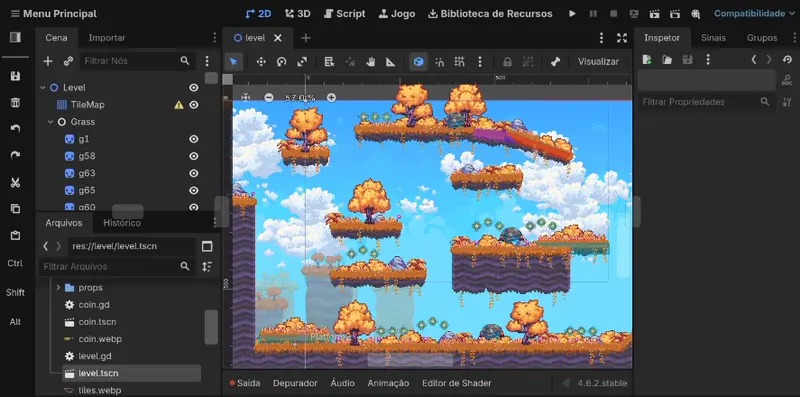Viewport: 800px width, 397px height.
Task: Toggle visibility of g65 node
Action: coord(193,190)
